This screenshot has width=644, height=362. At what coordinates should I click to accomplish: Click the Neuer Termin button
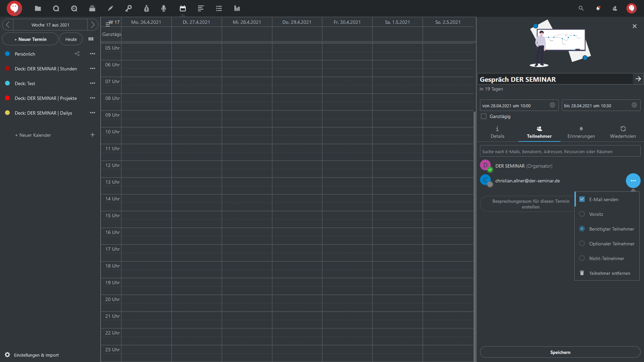30,39
